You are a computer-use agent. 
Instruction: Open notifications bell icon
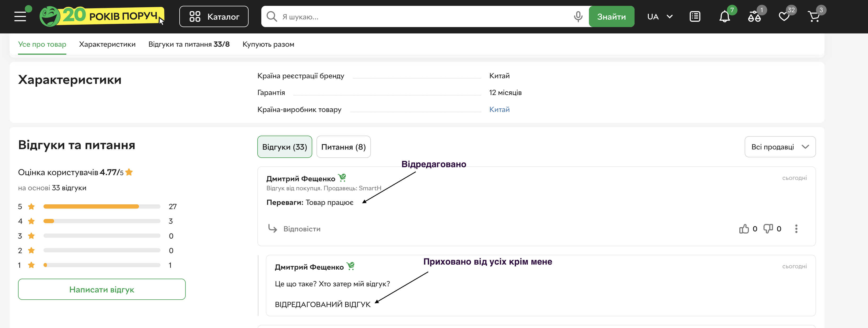pyautogui.click(x=724, y=16)
